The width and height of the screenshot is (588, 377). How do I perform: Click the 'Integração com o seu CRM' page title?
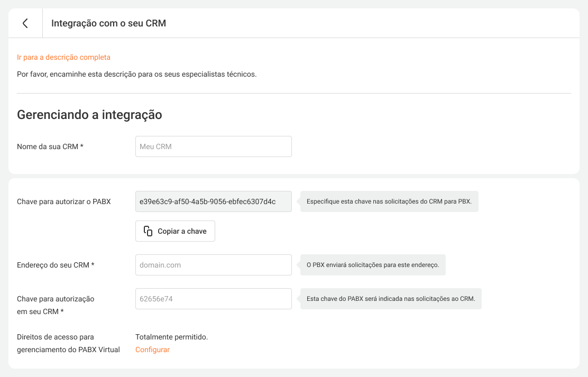coord(108,23)
